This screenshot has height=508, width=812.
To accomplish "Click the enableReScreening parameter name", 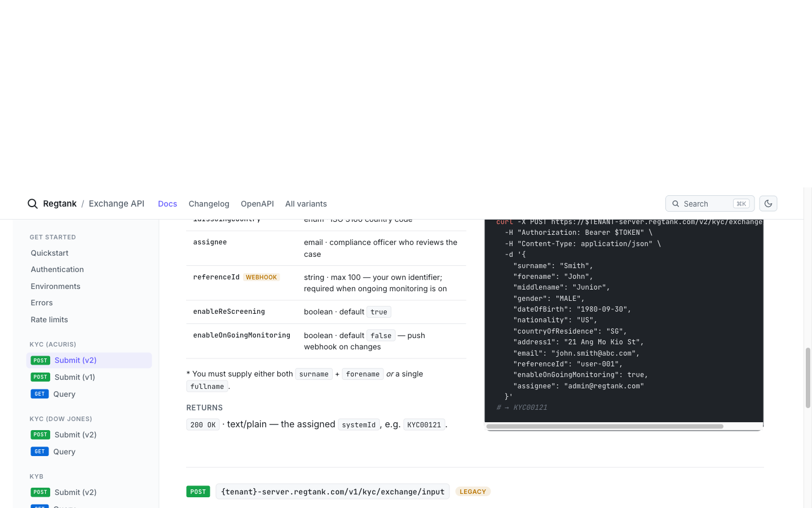I will pos(229,312).
